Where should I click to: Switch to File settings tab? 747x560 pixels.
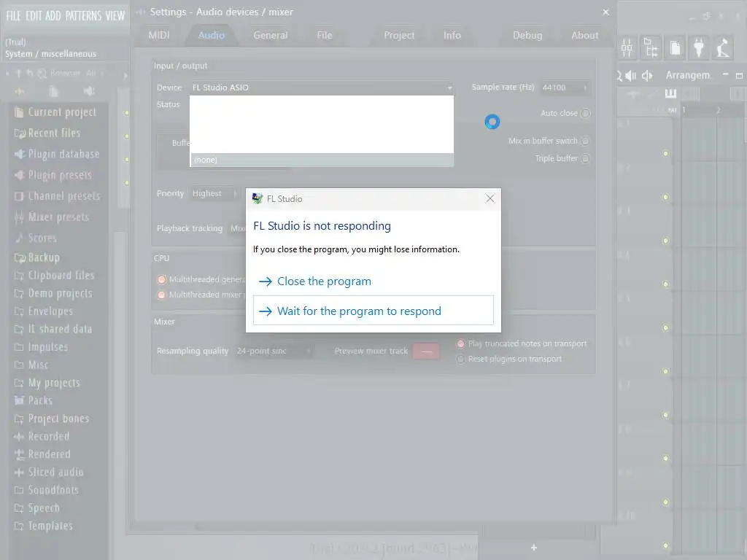tap(325, 35)
